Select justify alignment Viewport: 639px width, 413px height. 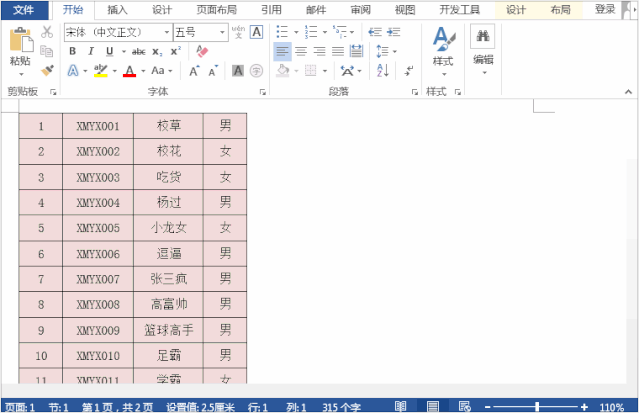pos(338,51)
